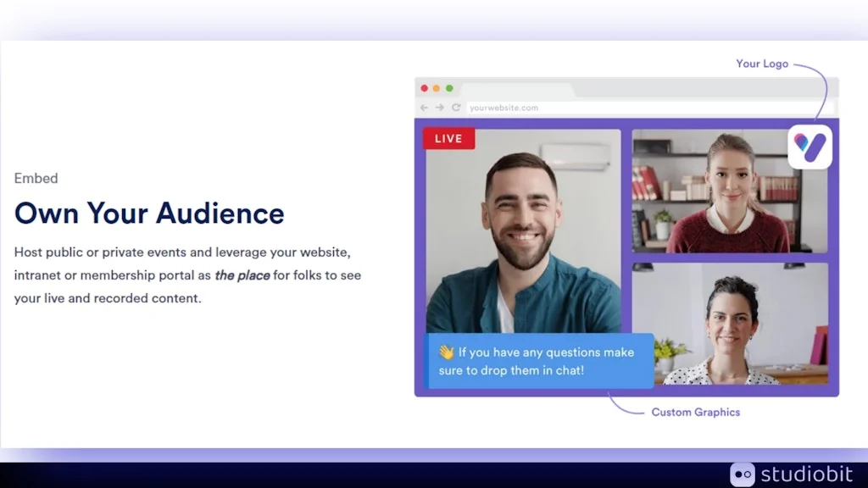This screenshot has height=488, width=868.
Task: Click the yellow window dot
Action: coord(437,88)
